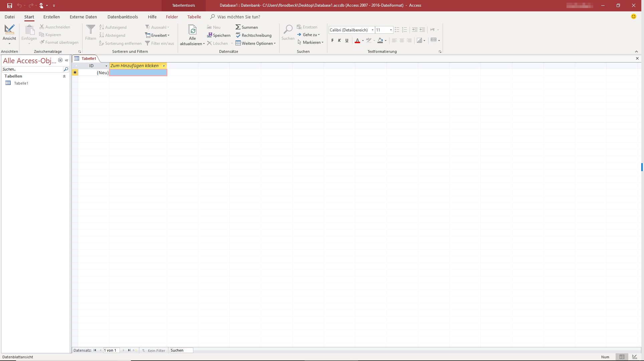
Task: Open the font name dropdown
Action: (x=372, y=30)
